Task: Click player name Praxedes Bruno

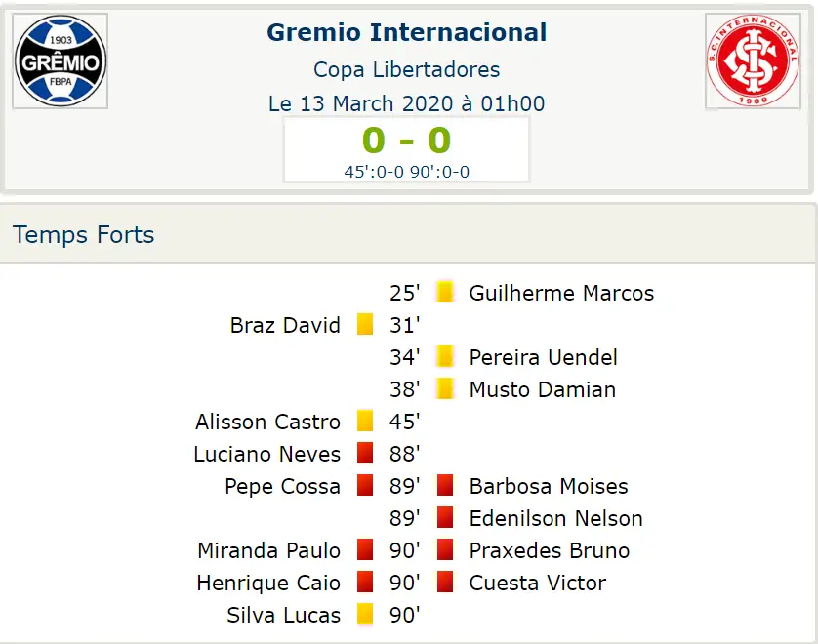Action: click(x=550, y=550)
